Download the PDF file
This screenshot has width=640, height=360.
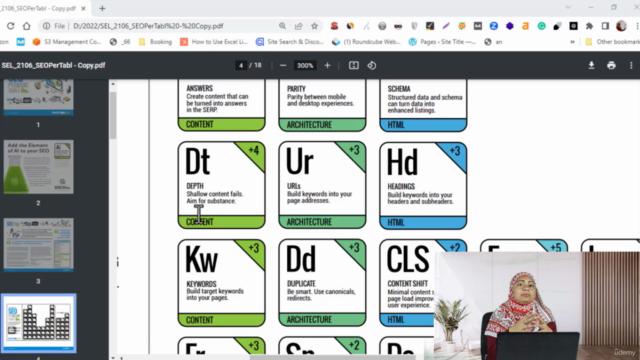(591, 65)
